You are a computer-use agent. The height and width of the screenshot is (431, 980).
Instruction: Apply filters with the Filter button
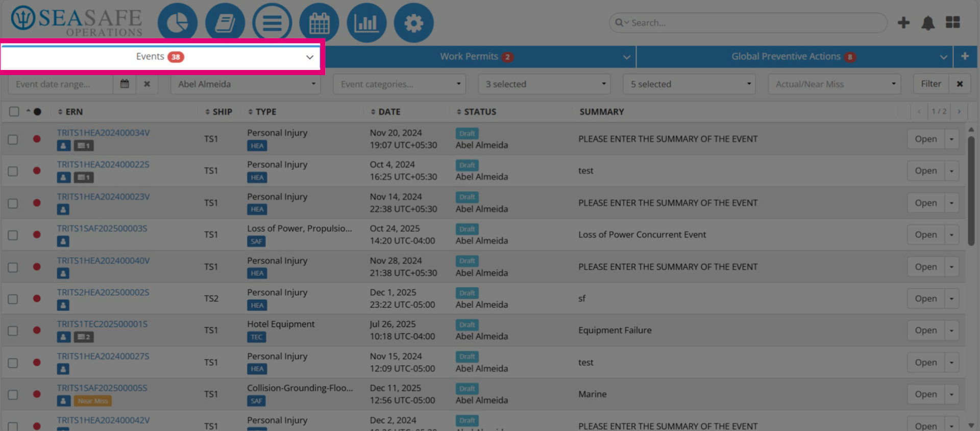click(x=931, y=84)
